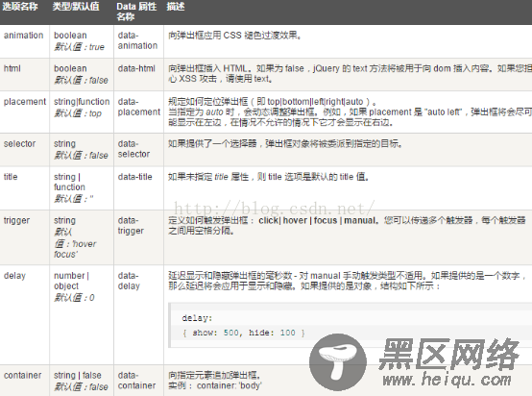Viewport: 532px width, 396px height.
Task: Click 'string|function' type in placement row
Action: coord(82,102)
